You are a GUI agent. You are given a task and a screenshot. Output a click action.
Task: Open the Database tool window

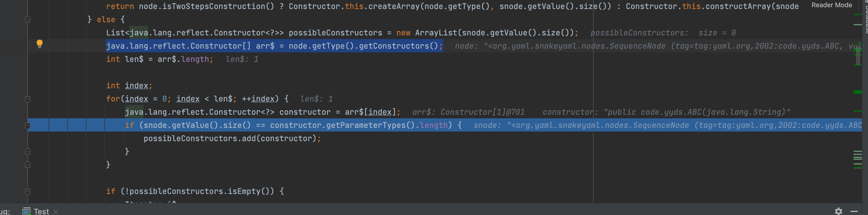coord(866,17)
